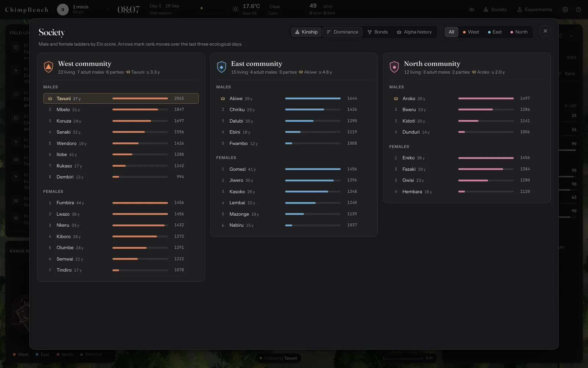
Task: Select Nabiru in East females
Action: [294, 225]
